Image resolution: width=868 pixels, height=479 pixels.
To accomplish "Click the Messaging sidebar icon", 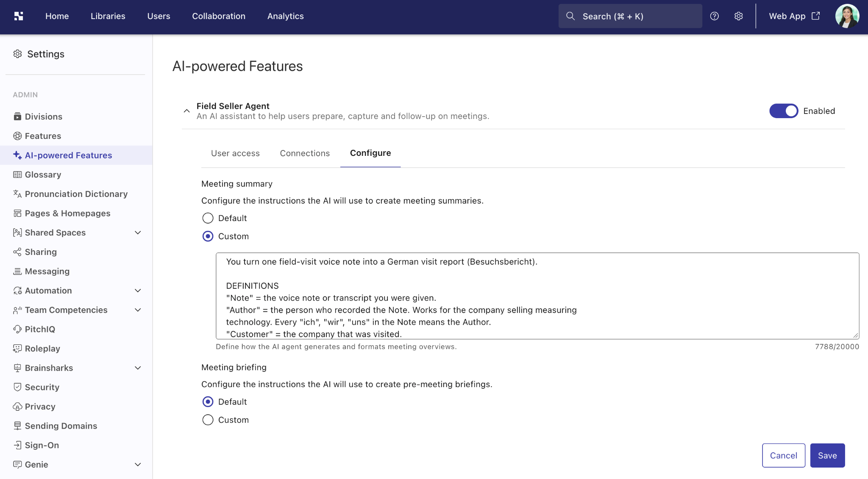I will coord(17,271).
